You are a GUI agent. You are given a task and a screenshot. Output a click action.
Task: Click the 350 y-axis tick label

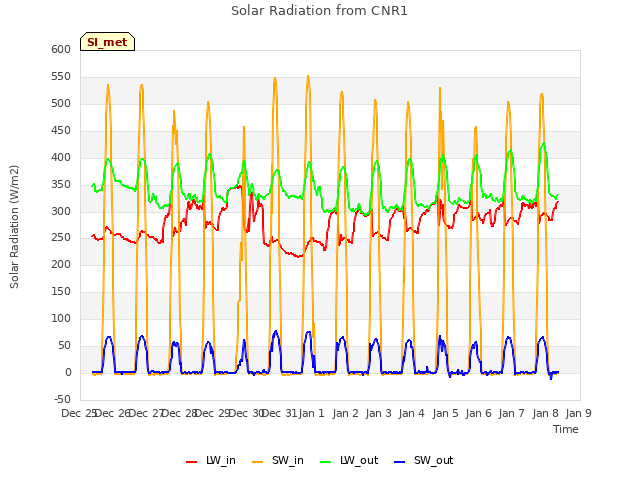click(61, 184)
